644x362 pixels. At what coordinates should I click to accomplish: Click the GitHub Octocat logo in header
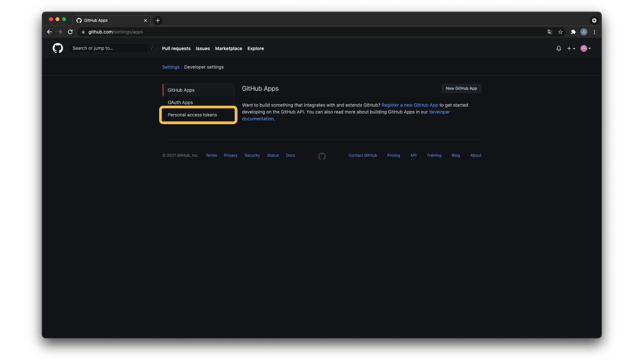(x=58, y=48)
